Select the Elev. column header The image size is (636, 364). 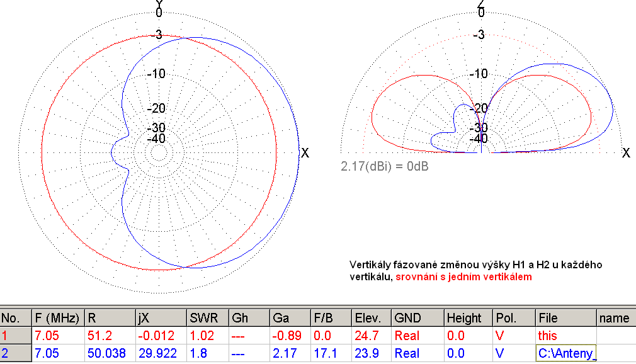(371, 318)
